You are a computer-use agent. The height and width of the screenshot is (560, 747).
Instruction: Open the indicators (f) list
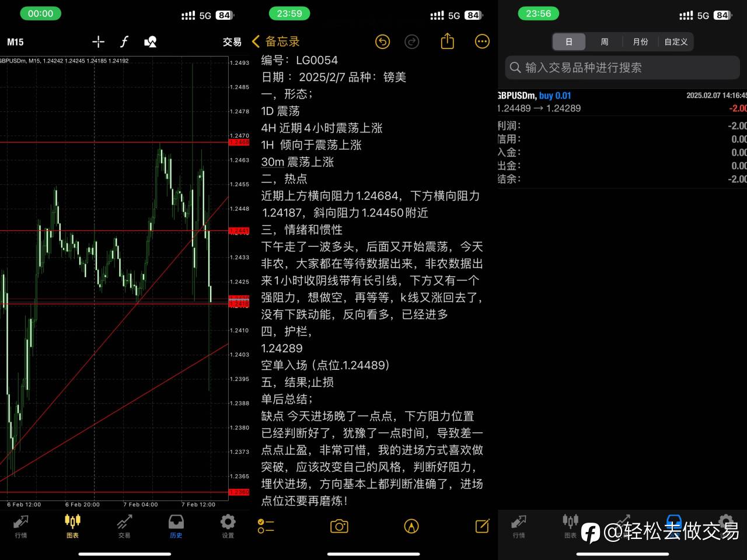[x=124, y=41]
